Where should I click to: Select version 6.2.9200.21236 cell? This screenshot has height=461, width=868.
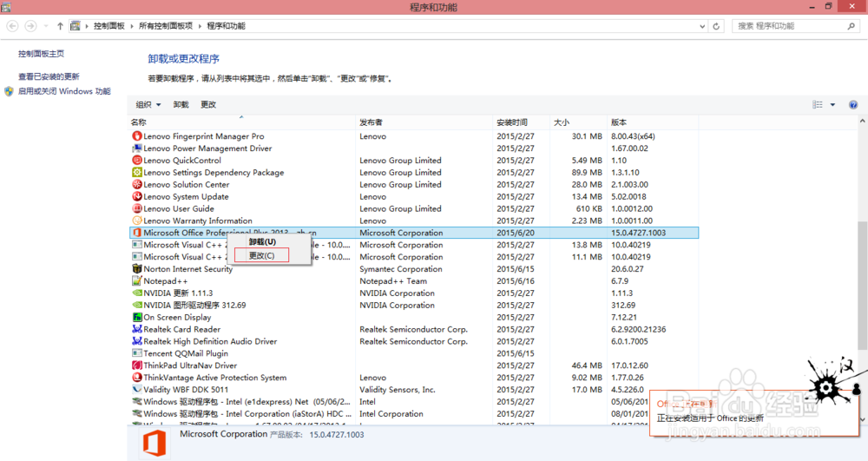click(638, 329)
